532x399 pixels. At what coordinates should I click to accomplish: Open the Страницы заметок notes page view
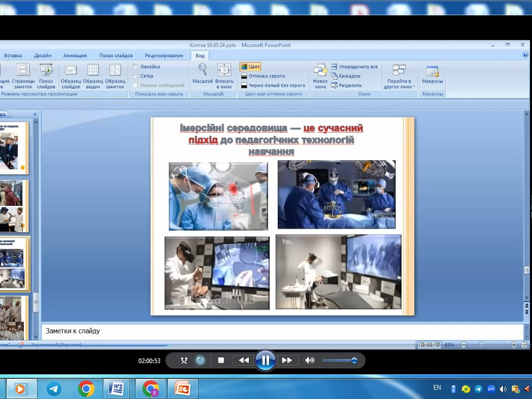[23, 76]
